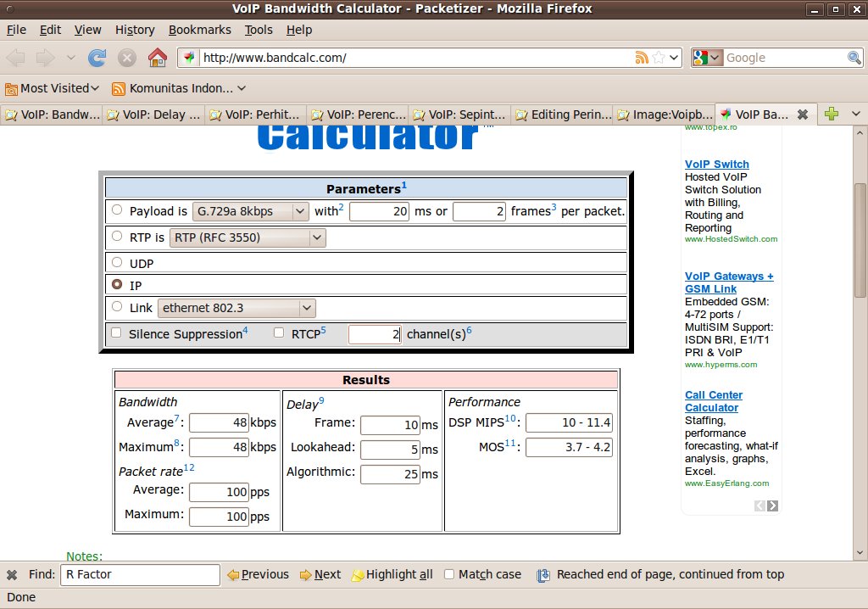Open the Call Center Calculator link
This screenshot has height=609, width=868.
pyautogui.click(x=713, y=401)
